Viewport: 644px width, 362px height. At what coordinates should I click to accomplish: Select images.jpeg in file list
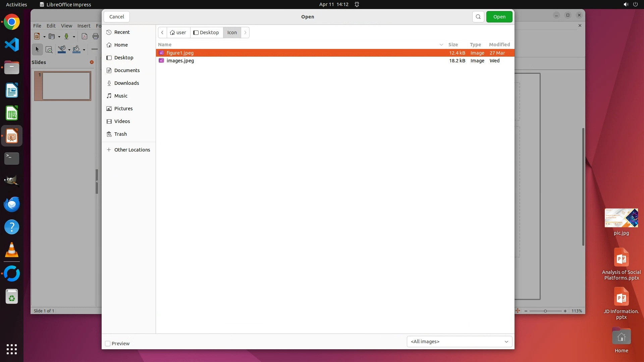point(180,61)
